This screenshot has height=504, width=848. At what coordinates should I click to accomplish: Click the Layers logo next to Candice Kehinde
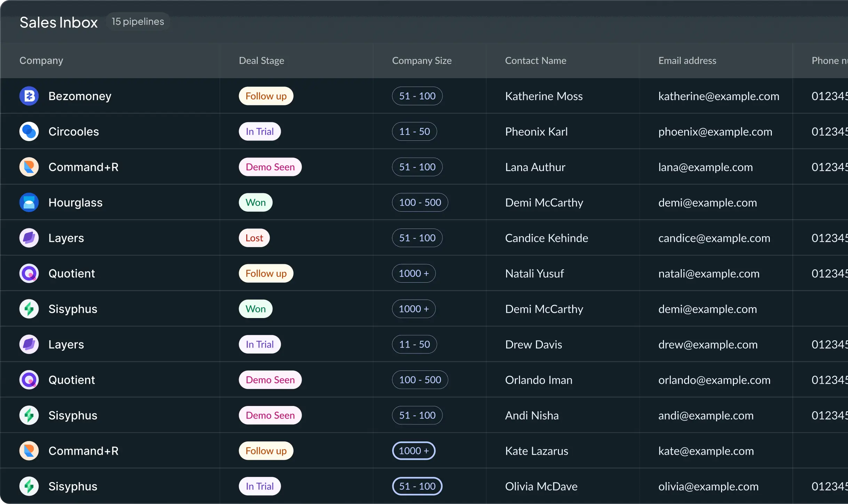(29, 238)
